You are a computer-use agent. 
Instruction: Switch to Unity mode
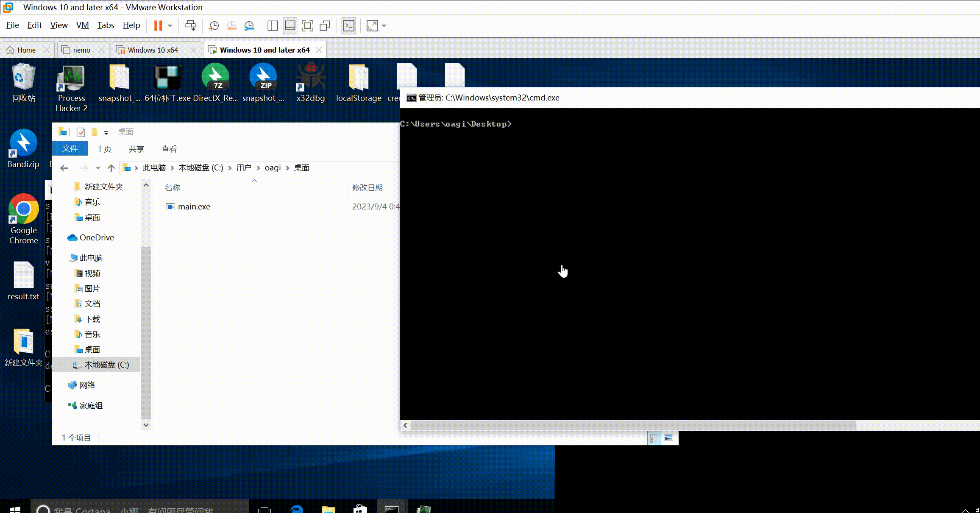tap(325, 26)
